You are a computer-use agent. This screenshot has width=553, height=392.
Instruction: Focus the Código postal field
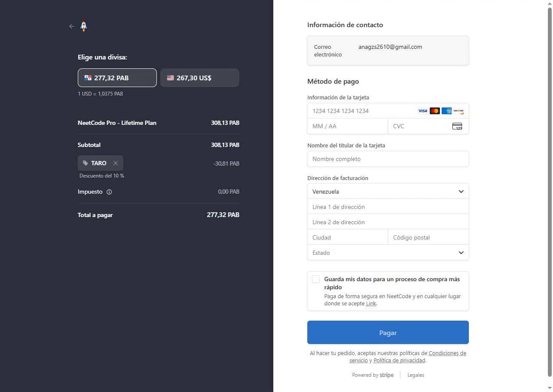pyautogui.click(x=428, y=237)
